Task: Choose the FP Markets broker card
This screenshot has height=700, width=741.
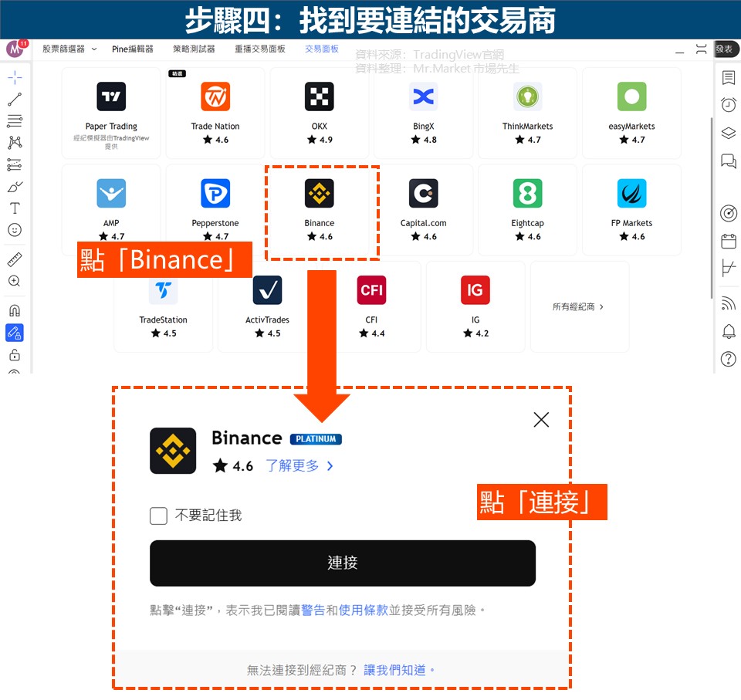Action: coord(632,210)
